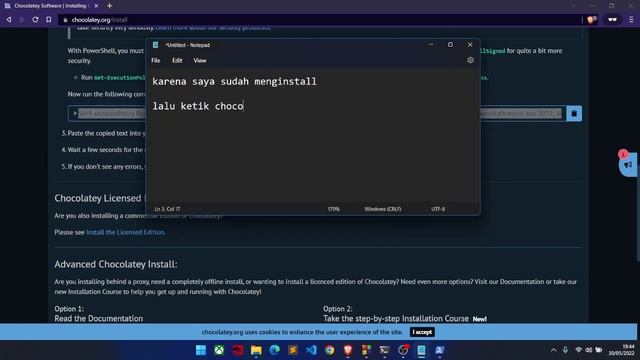This screenshot has height=360, width=640.
Task: Open File Explorer from the taskbar
Action: (x=256, y=350)
